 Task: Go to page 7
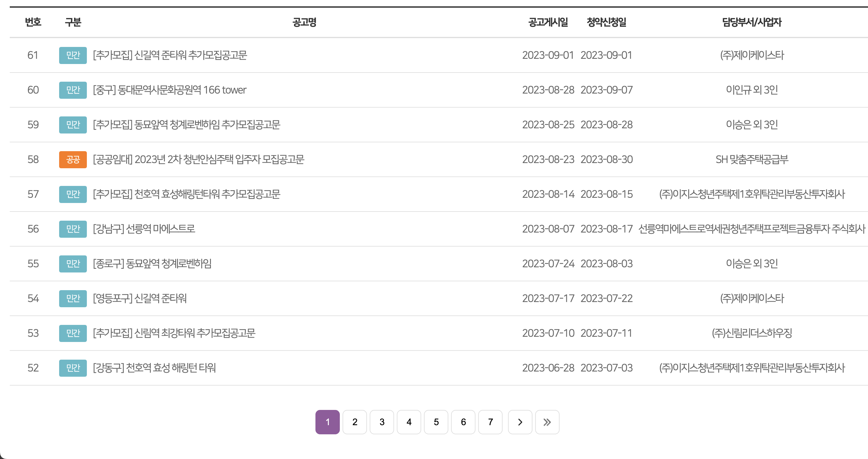pyautogui.click(x=490, y=422)
